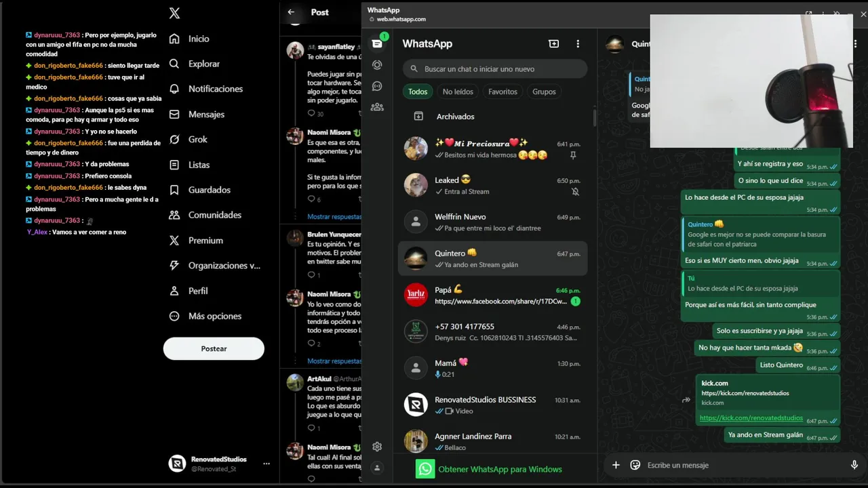868x488 pixels.
Task: Click Brulen Yunquecer avatar in X thread
Action: [295, 238]
